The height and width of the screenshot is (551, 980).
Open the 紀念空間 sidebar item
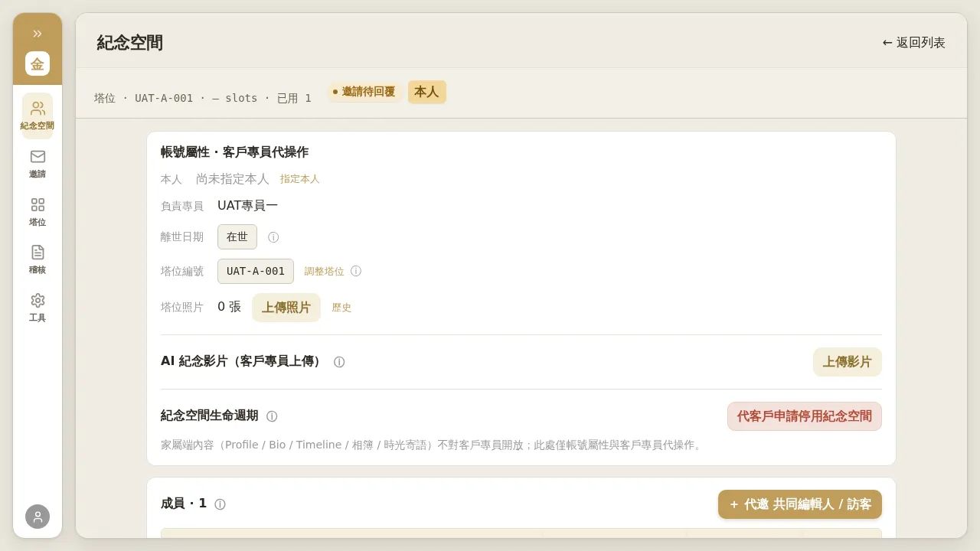coord(38,116)
